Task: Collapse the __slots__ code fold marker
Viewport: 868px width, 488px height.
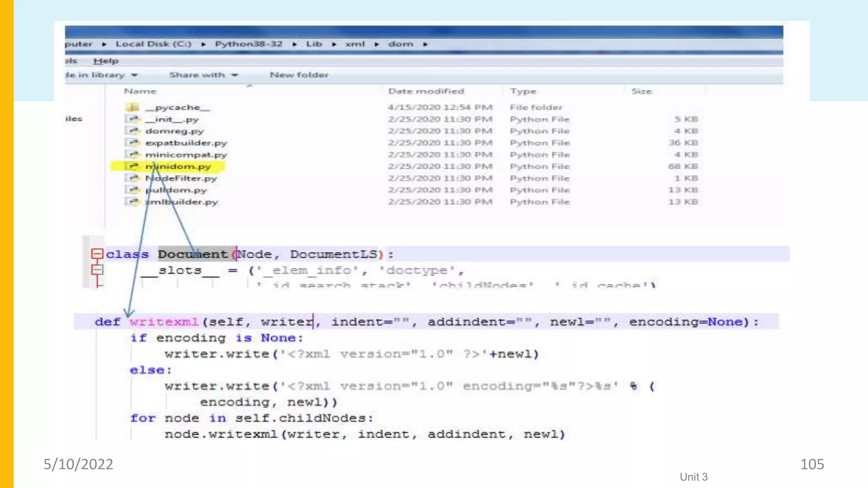Action: click(x=97, y=270)
